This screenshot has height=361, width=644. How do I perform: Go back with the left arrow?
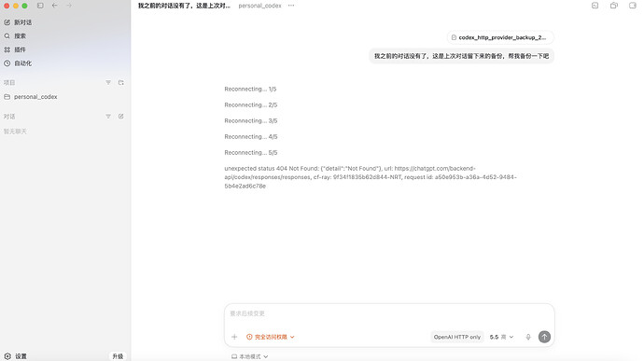tap(55, 6)
